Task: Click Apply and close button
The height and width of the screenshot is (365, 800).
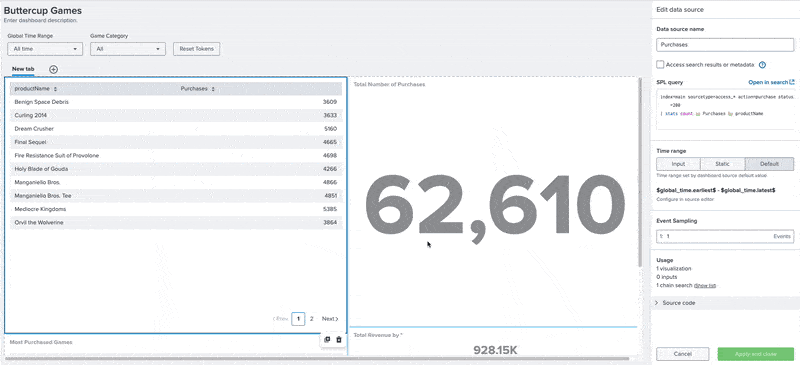Action: click(756, 354)
